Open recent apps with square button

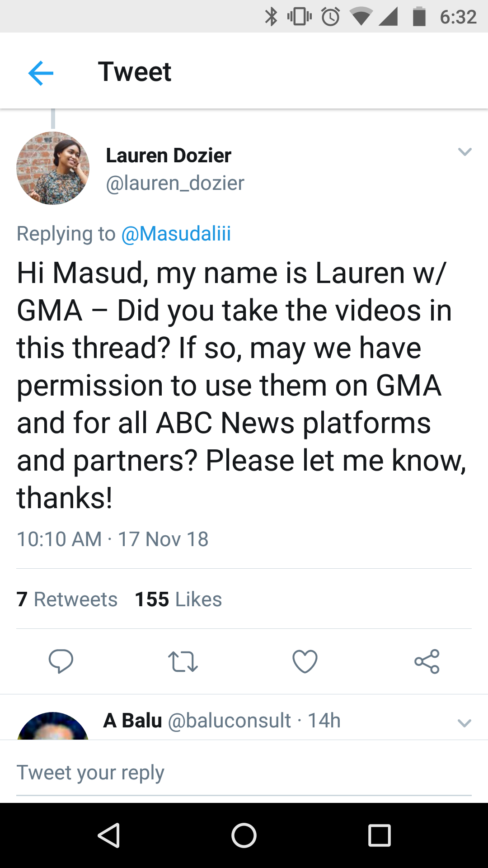click(379, 835)
